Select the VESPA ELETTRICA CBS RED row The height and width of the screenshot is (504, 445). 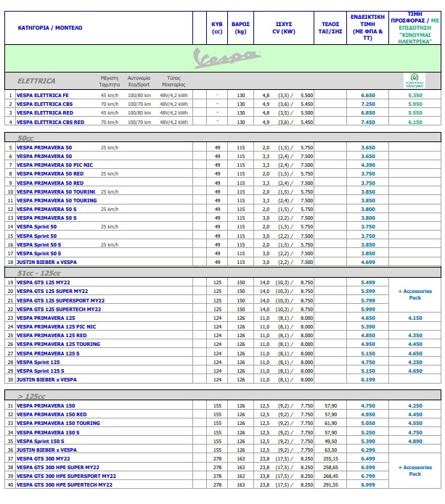[x=223, y=122]
